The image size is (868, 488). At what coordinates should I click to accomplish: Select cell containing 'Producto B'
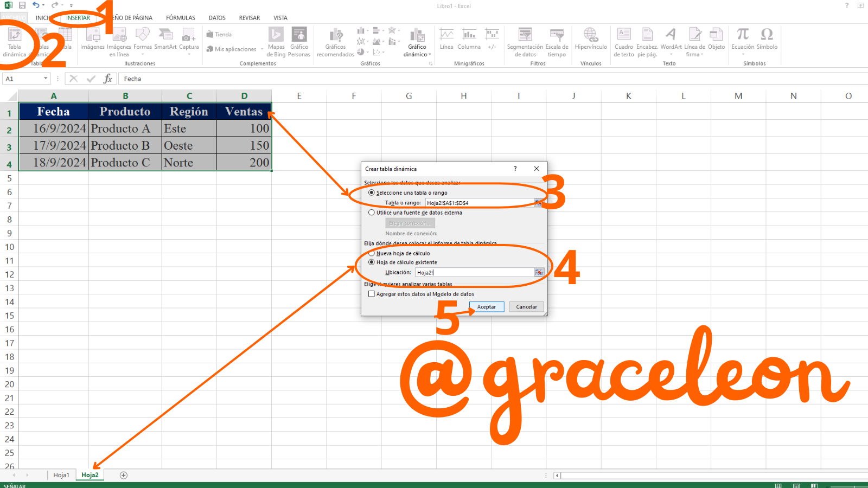coord(125,145)
